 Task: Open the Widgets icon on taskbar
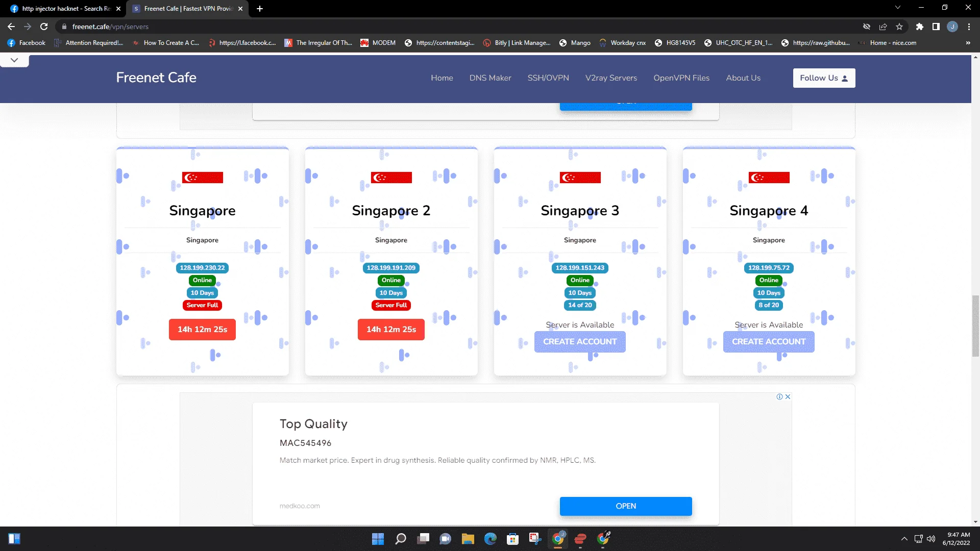coord(14,539)
